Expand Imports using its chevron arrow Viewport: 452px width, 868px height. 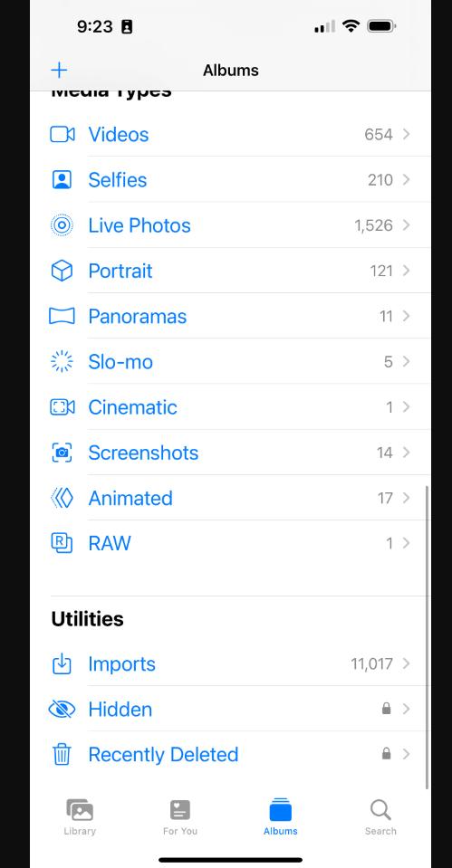tap(406, 663)
